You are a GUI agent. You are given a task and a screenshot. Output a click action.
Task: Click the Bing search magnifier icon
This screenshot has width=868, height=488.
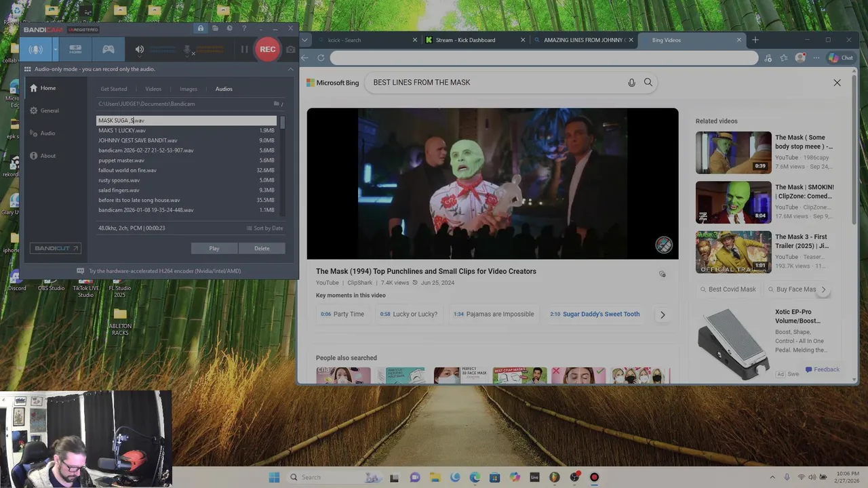(x=648, y=83)
